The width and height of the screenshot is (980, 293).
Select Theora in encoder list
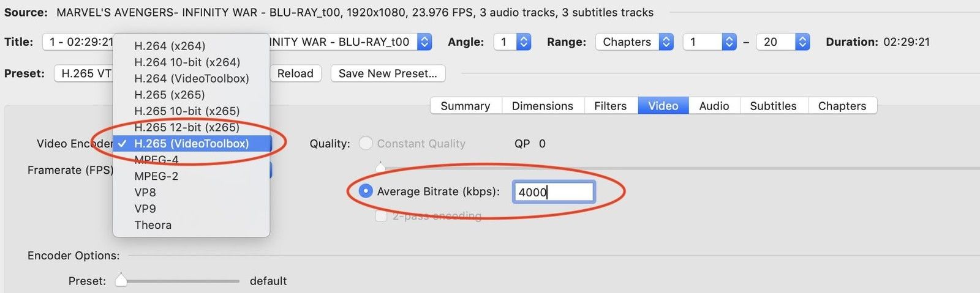click(x=153, y=225)
